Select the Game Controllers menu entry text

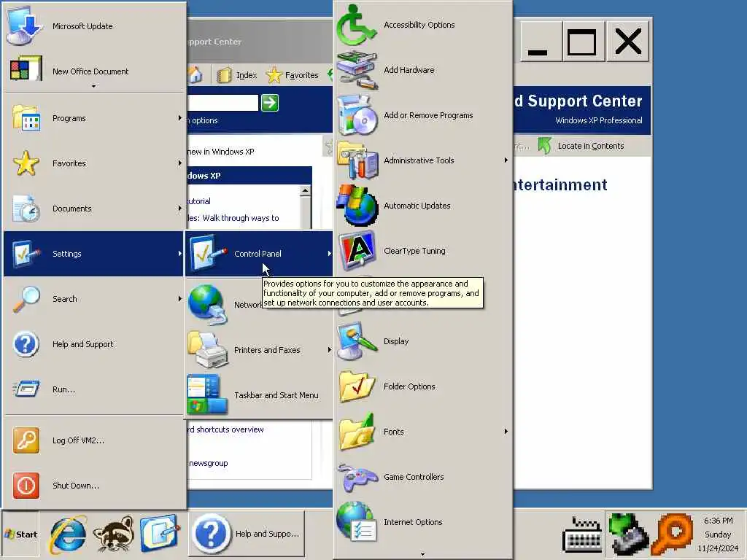(414, 477)
